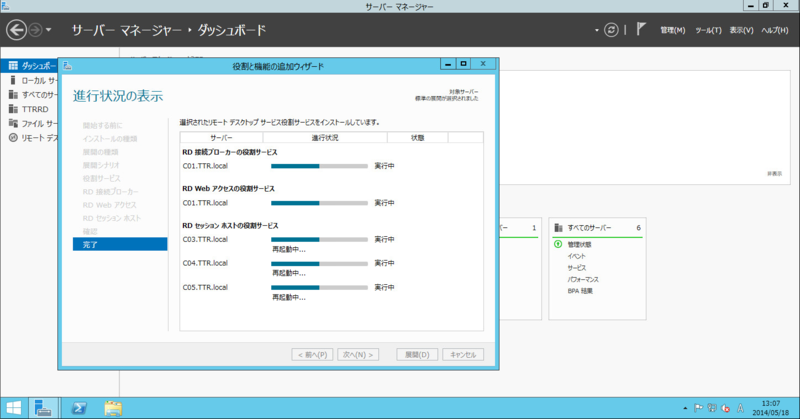This screenshot has height=419, width=800.
Task: Click the green 管理状態 status icon
Action: 558,244
